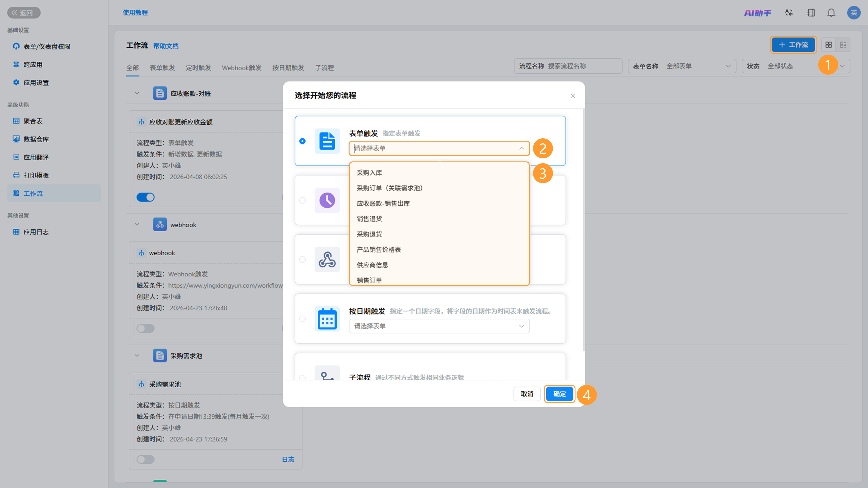Open the notebook panel icon in the header

[811, 13]
